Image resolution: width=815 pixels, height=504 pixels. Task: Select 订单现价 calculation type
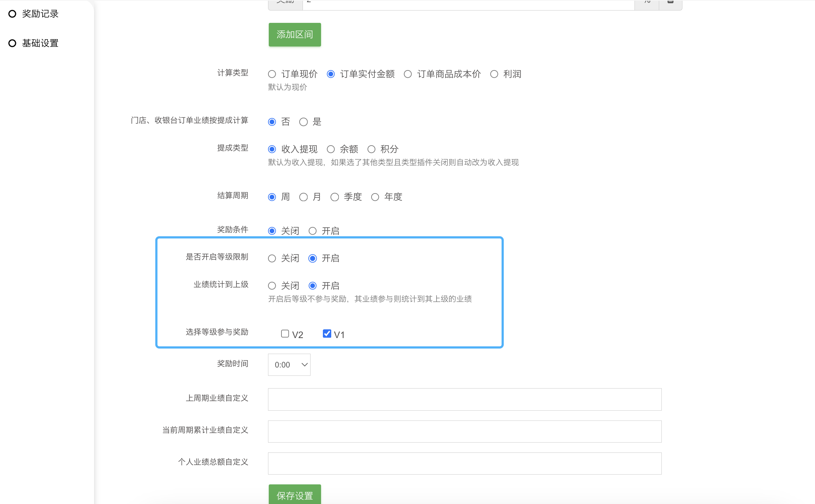click(272, 74)
